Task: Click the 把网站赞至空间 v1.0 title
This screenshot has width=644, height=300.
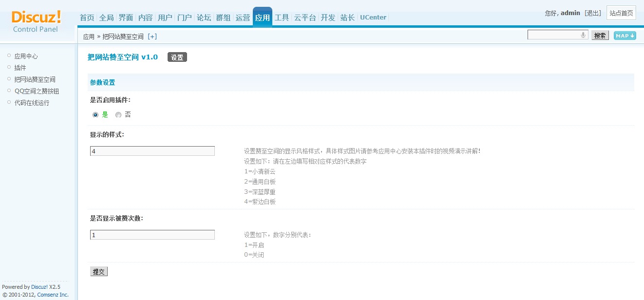Action: pyautogui.click(x=123, y=57)
